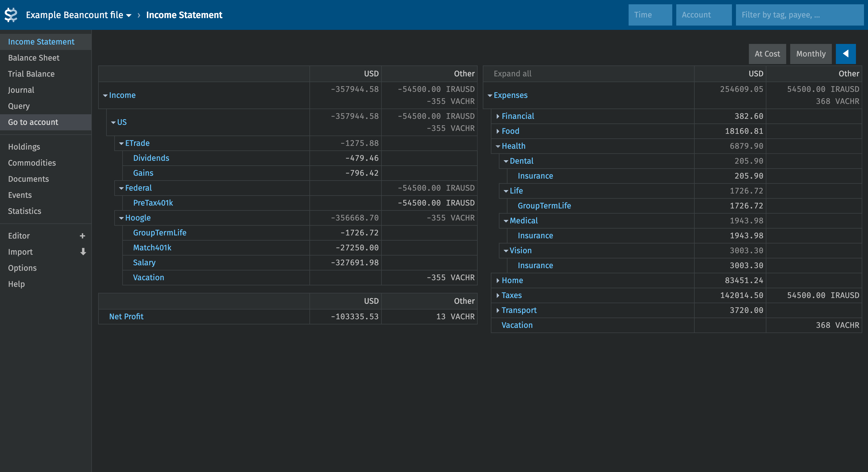Open the expenses Vacation account link
The image size is (868, 472).
pyautogui.click(x=517, y=325)
